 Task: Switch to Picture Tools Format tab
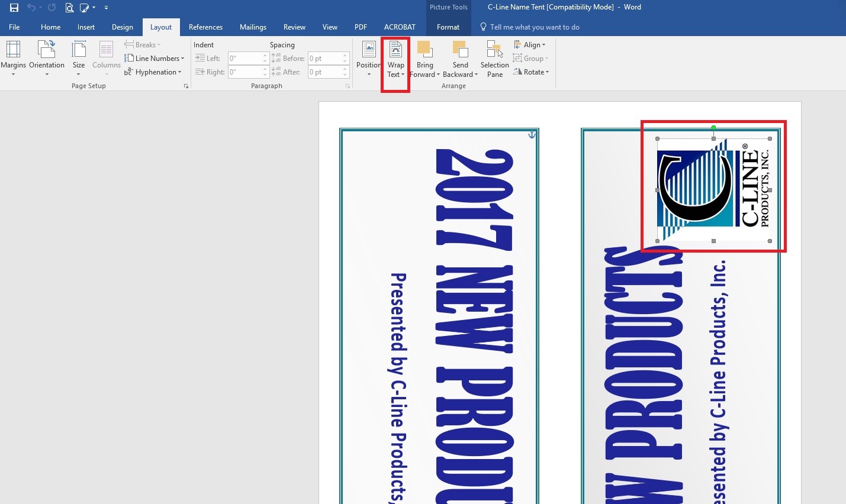click(448, 27)
